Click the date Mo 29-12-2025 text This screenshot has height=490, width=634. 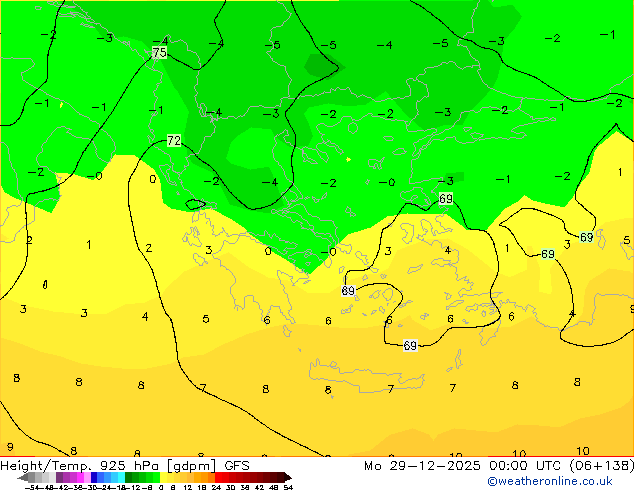[x=422, y=466]
